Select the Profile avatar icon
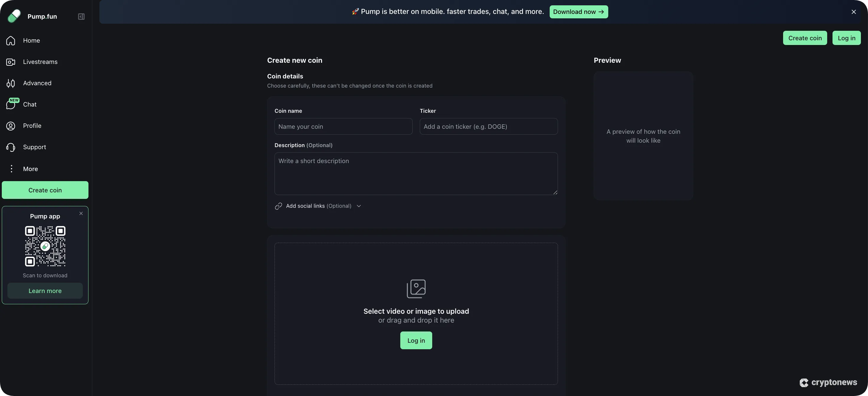Screen dimensions: 868x396 10,126
